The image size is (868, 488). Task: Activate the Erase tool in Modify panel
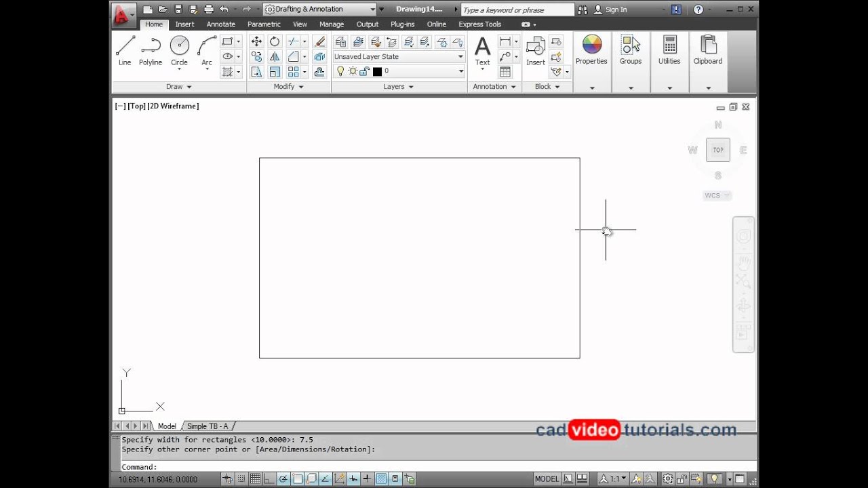point(320,41)
